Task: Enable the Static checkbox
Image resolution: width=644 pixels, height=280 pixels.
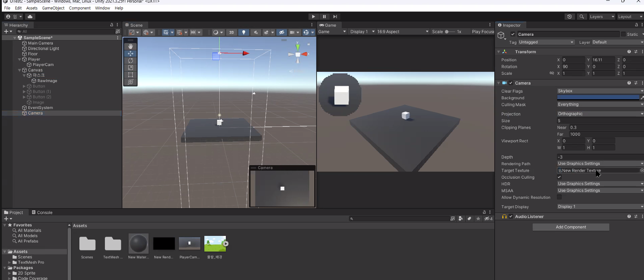Action: pos(623,34)
